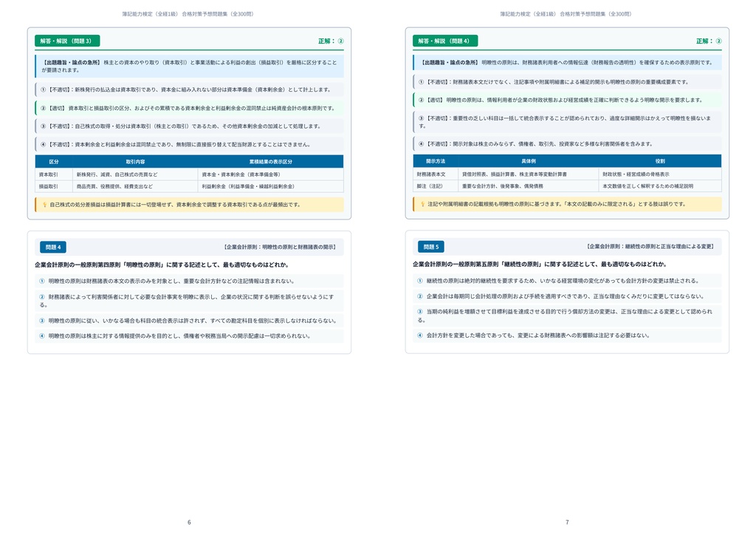Click the 役割 table header

click(660, 161)
